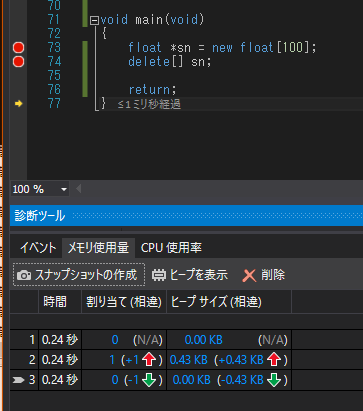Open allocation count 1 in snapshot 2
The image size is (363, 411).
(x=112, y=360)
